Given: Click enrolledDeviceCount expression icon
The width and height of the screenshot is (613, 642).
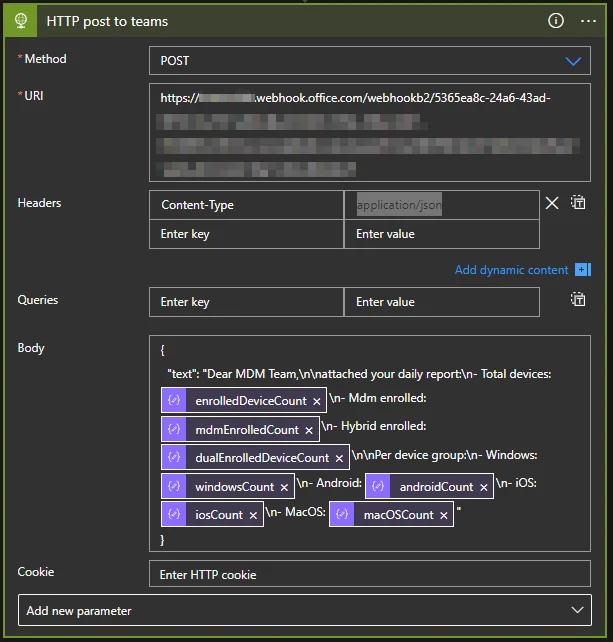Looking at the screenshot, I should (x=174, y=400).
